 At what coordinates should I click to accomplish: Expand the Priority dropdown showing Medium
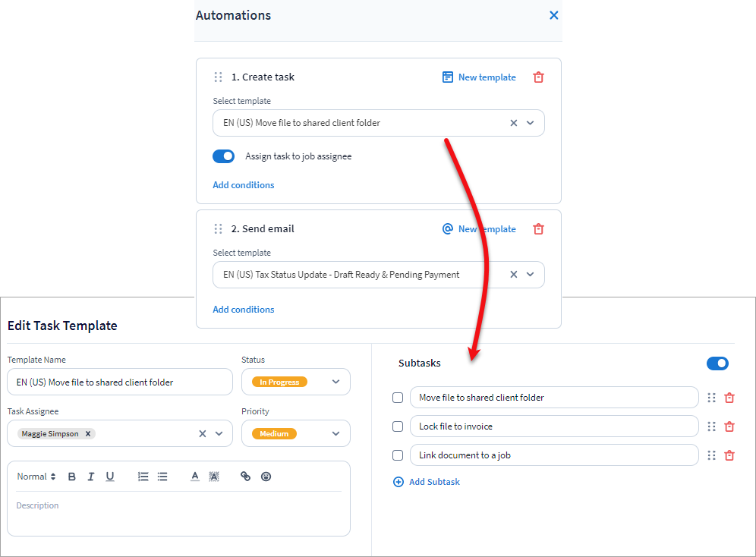(335, 434)
